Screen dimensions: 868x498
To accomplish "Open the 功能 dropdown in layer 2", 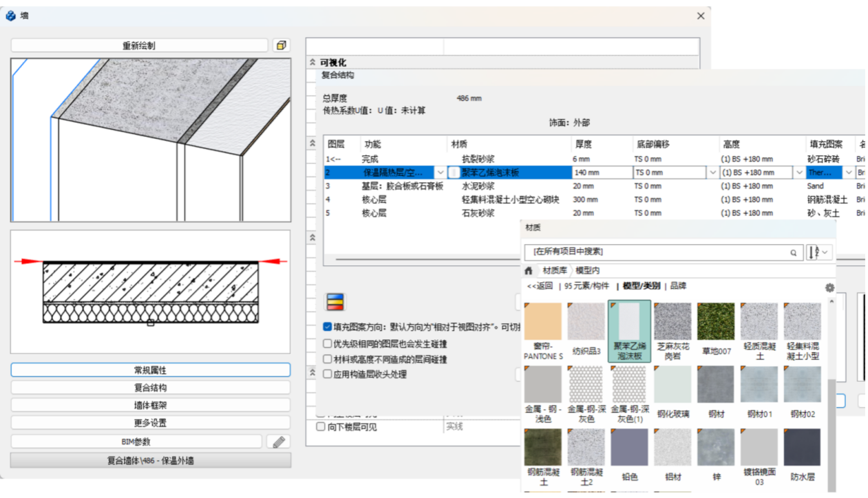I will click(x=441, y=173).
